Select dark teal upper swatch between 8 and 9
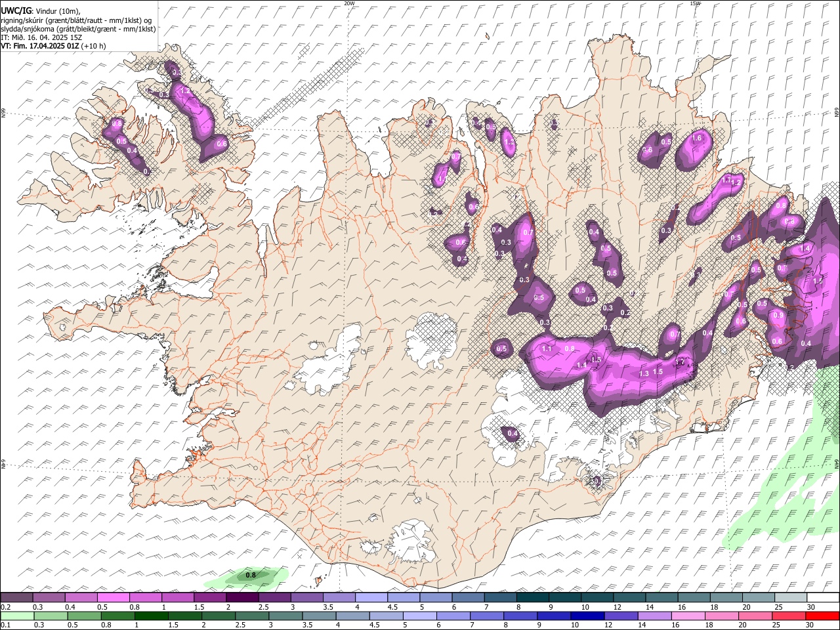The height and width of the screenshot is (630, 840). click(x=533, y=597)
